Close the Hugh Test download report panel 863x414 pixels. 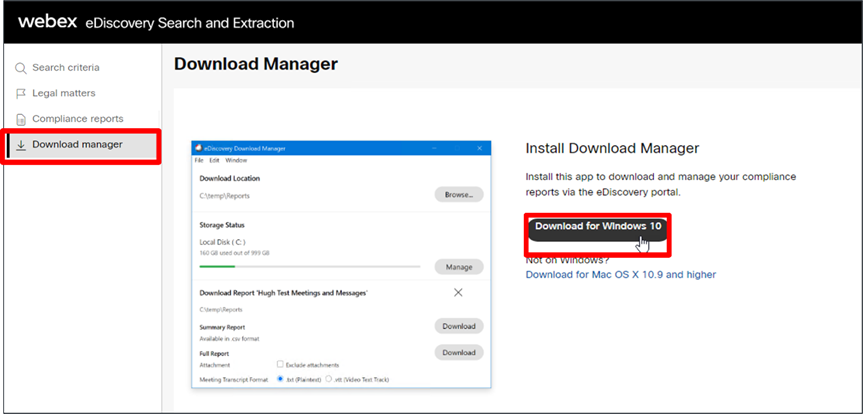pyautogui.click(x=458, y=292)
